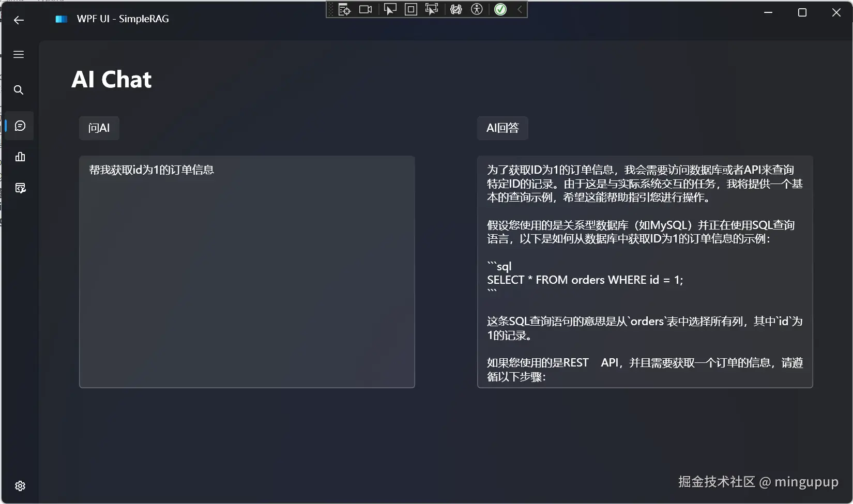Viewport: 853px width, 504px height.
Task: Close the SimpleRAG window
Action: [x=836, y=12]
